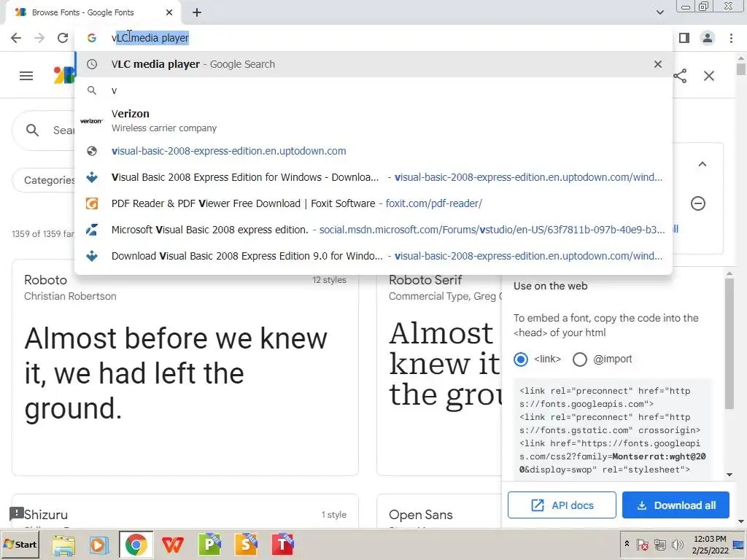Image resolution: width=747 pixels, height=560 pixels.
Task: Click the embed code block
Action: pos(612,430)
